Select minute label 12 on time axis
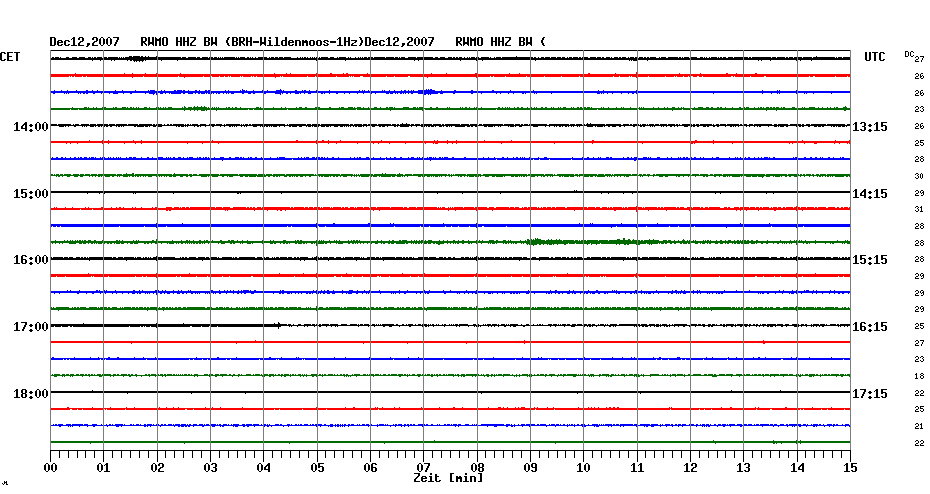 [690, 468]
